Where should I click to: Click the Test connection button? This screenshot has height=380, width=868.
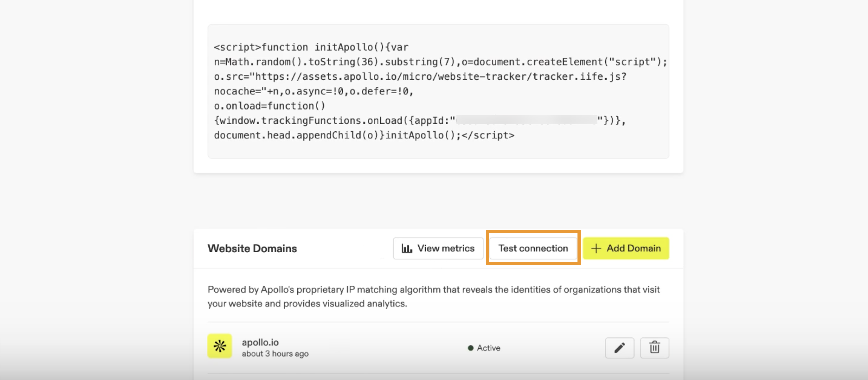[x=533, y=248]
